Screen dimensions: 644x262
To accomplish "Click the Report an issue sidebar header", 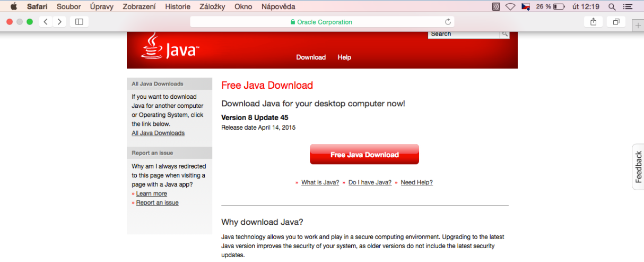I will (169, 153).
